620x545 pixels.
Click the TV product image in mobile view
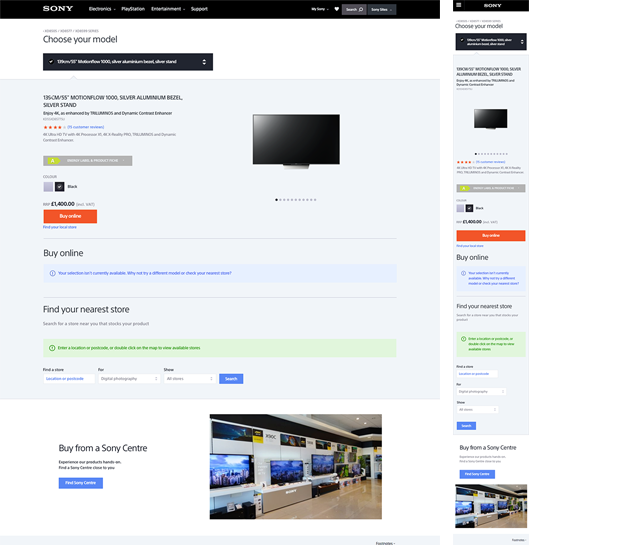491,119
